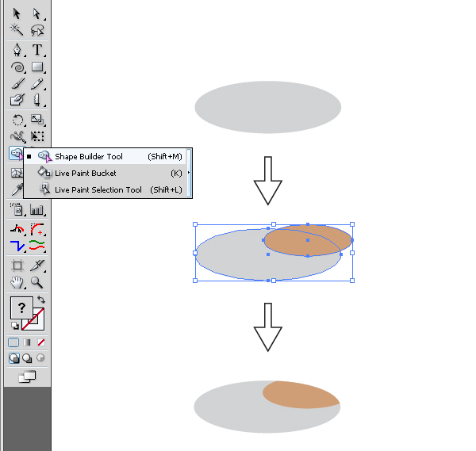Select the red curve with plus tool
The height and width of the screenshot is (451, 476).
point(37,230)
